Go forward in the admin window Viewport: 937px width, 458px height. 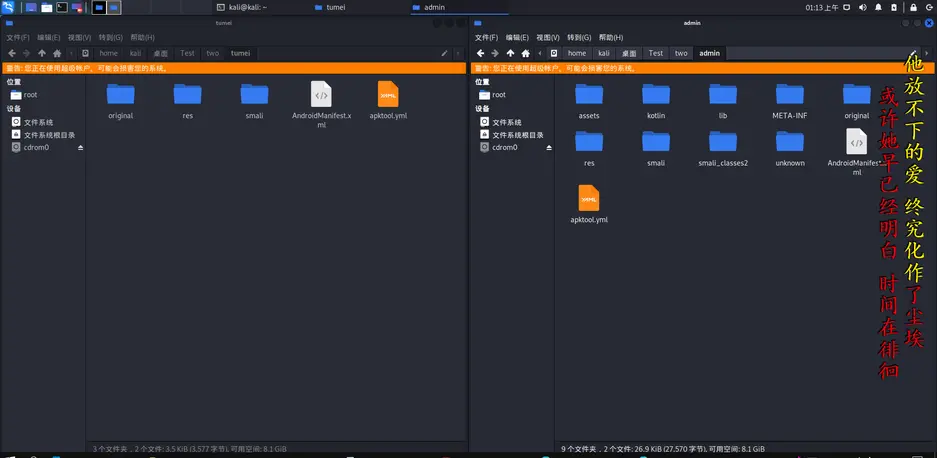pyautogui.click(x=495, y=53)
